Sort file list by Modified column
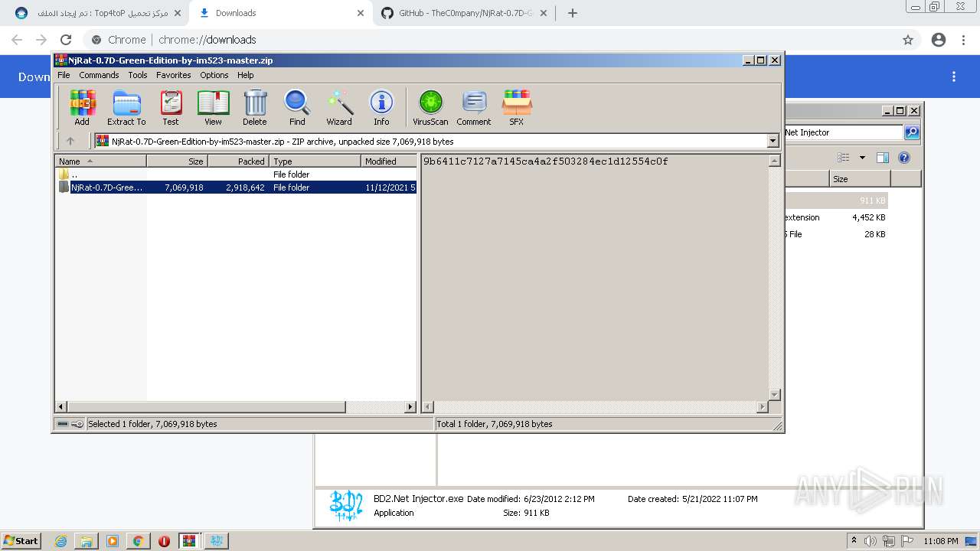 389,161
